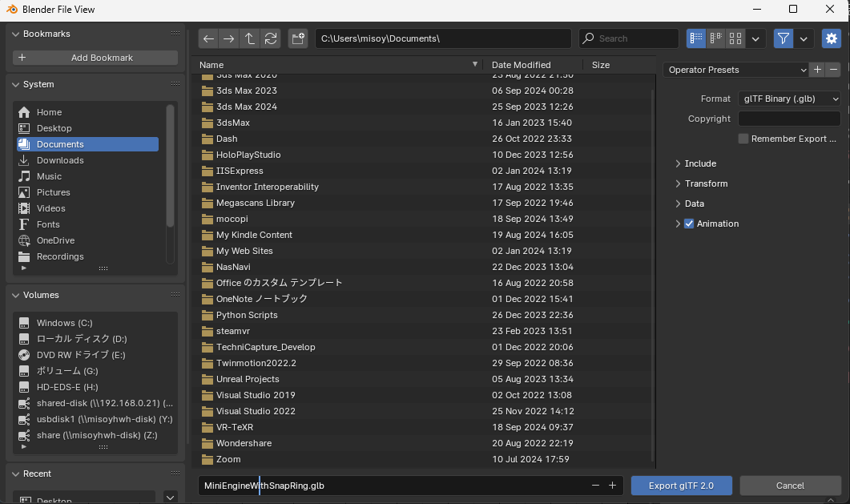Enable Remember Export Settings checkbox
The height and width of the screenshot is (504, 850).
[743, 139]
